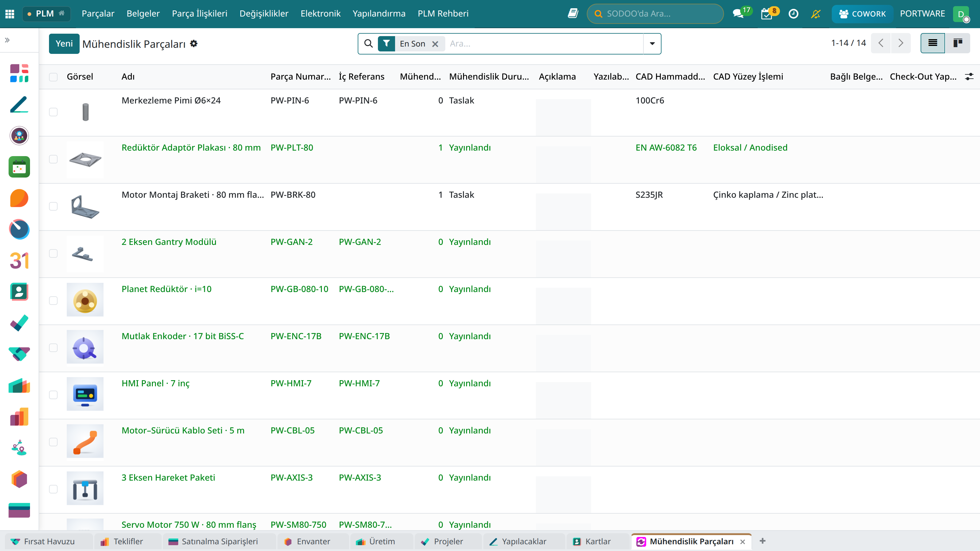Open the column options adjust icon
This screenshot has height=551, width=980.
[969, 77]
